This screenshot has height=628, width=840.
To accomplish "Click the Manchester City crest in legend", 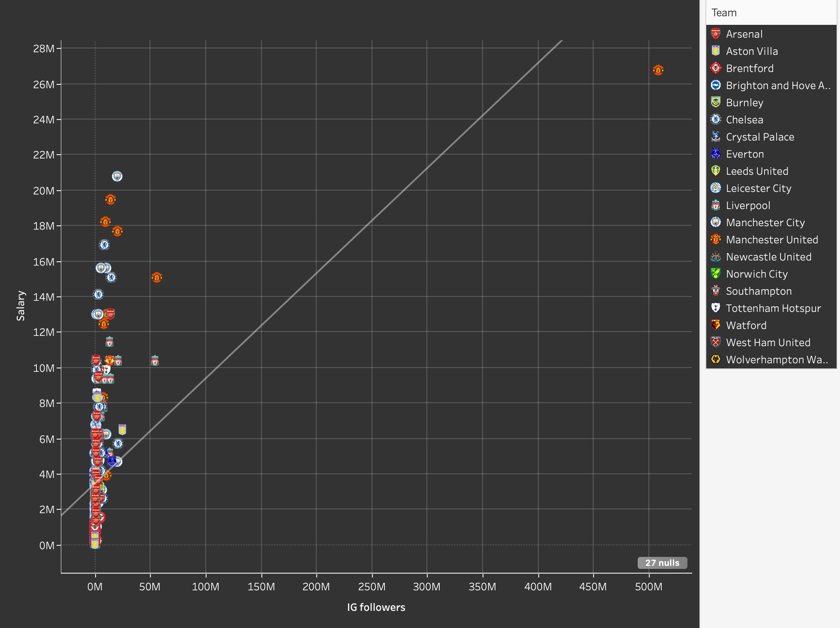I will [716, 222].
